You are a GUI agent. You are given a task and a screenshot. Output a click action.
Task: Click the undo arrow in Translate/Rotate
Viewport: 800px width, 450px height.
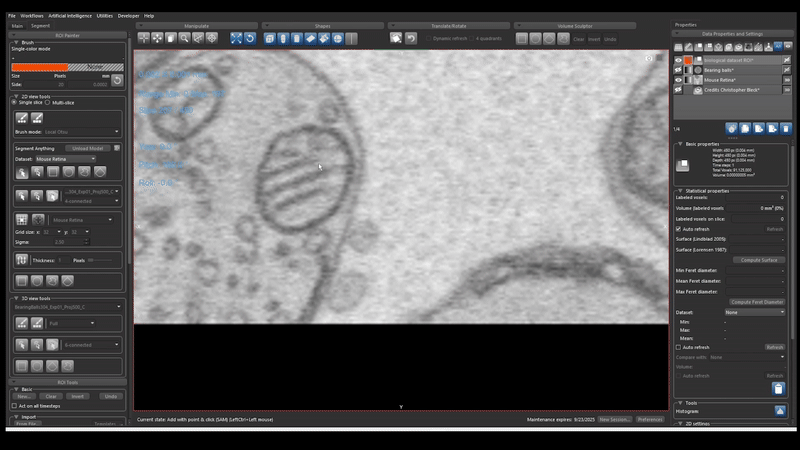point(411,38)
